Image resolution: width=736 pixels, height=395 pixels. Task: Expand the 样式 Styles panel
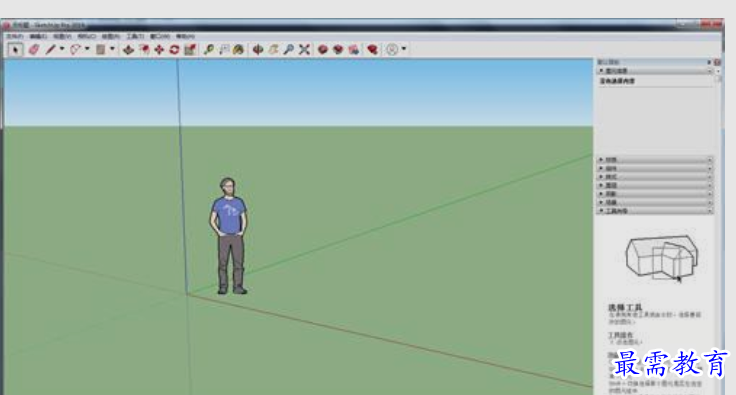coord(655,177)
